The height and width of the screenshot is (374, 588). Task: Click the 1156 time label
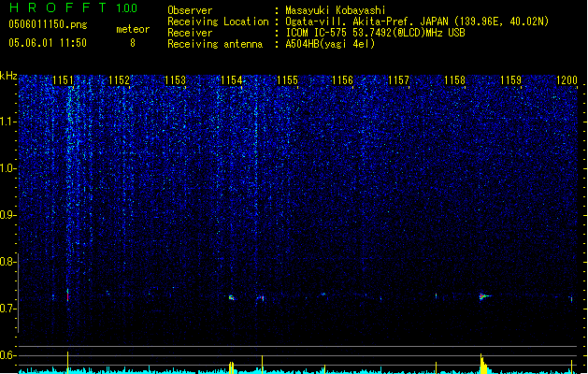(x=343, y=80)
